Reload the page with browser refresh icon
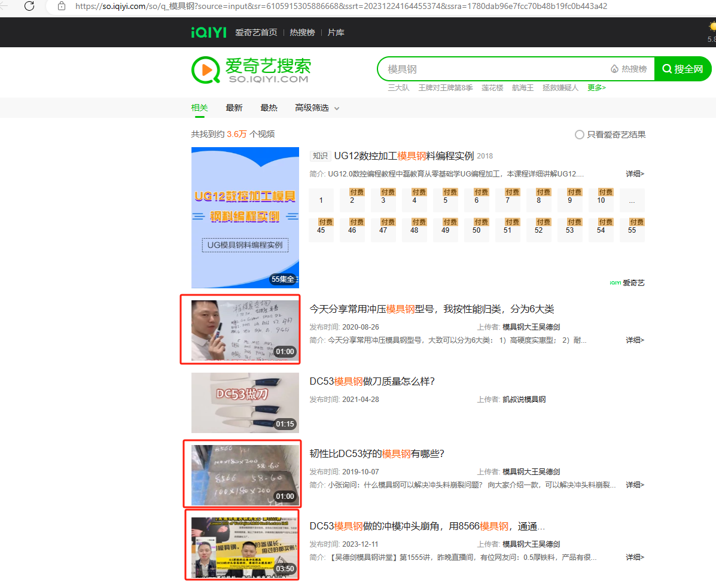Screen dimensions: 716x588 tap(29, 6)
